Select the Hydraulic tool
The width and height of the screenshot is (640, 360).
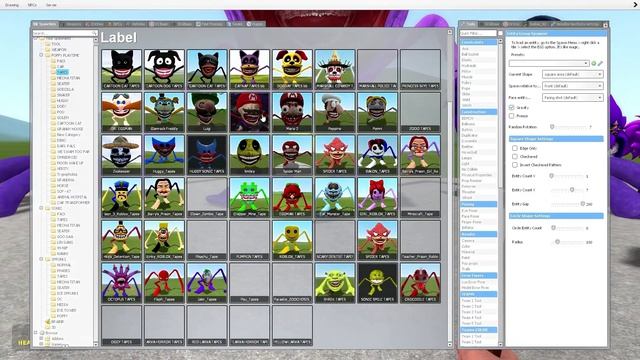tap(478, 66)
